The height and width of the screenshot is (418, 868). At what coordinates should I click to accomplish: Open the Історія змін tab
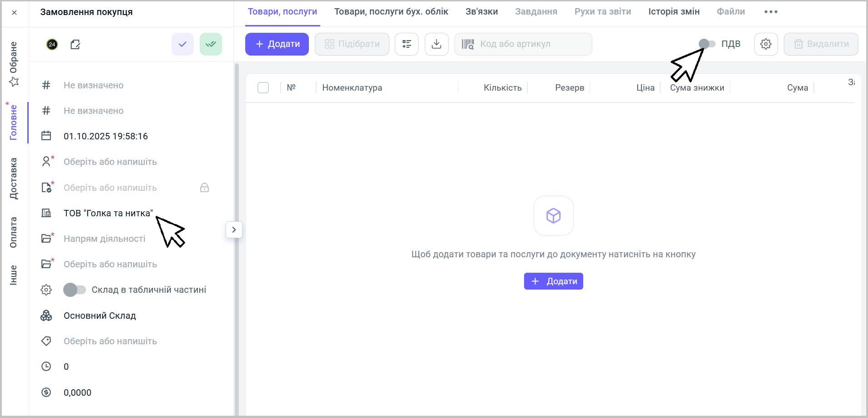[x=674, y=12]
